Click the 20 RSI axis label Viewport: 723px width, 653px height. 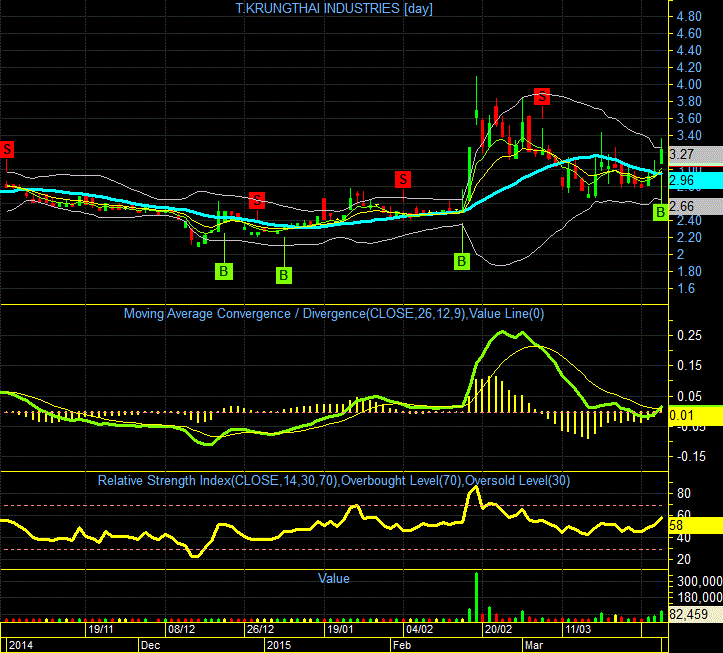click(683, 559)
